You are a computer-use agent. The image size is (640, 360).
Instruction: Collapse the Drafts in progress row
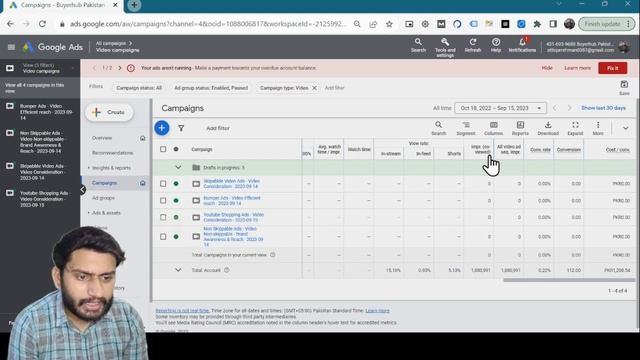pyautogui.click(x=178, y=167)
